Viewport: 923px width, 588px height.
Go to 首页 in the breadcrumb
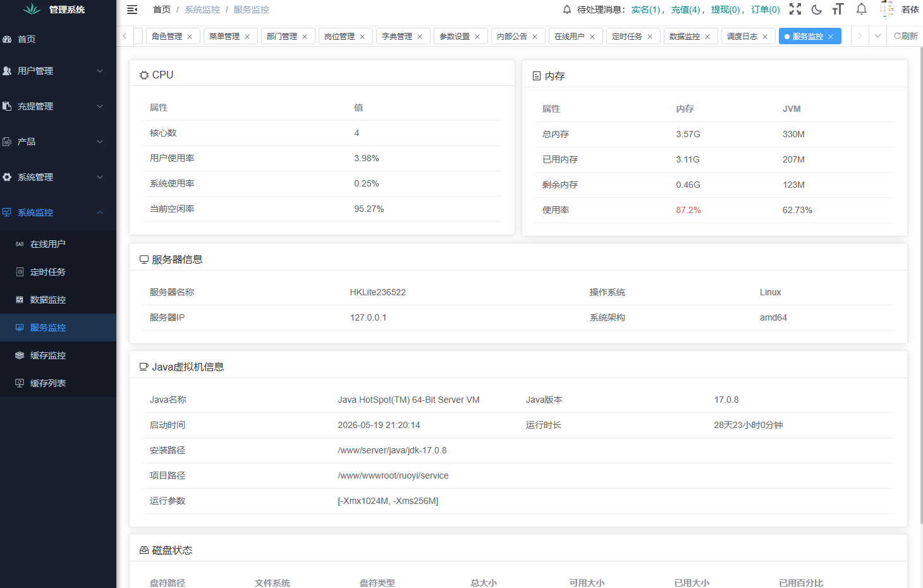[x=162, y=9]
